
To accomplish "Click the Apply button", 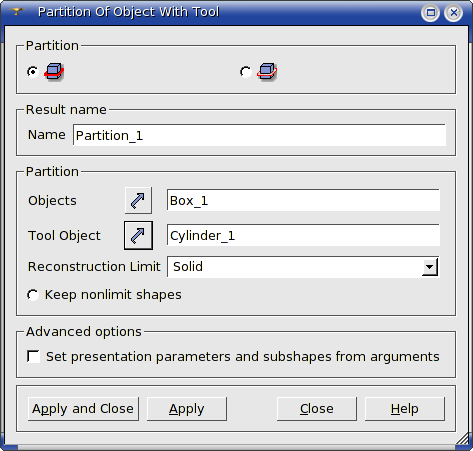I will coord(187,409).
